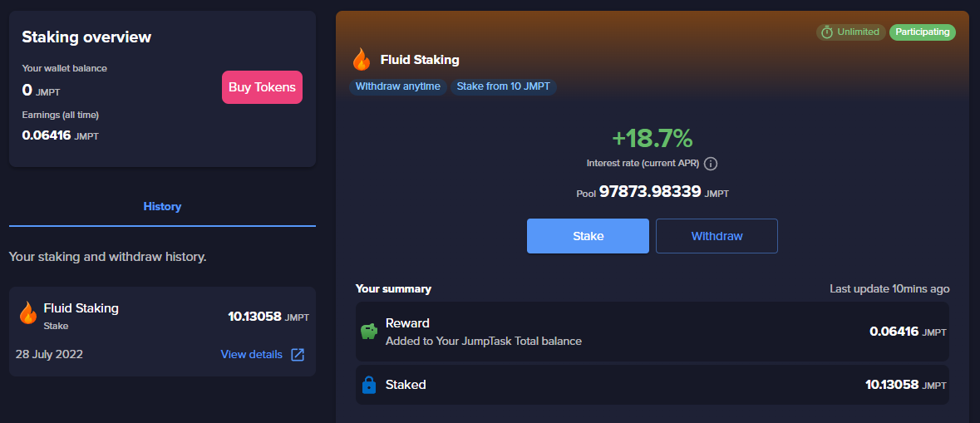Click the Reward amount 0.06416 JMPT in summary
The width and height of the screenshot is (980, 423).
click(x=908, y=332)
